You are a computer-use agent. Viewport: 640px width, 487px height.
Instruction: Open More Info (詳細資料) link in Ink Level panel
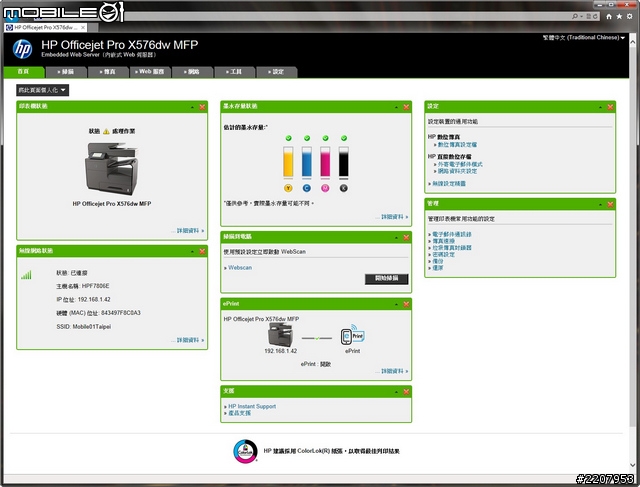394,217
